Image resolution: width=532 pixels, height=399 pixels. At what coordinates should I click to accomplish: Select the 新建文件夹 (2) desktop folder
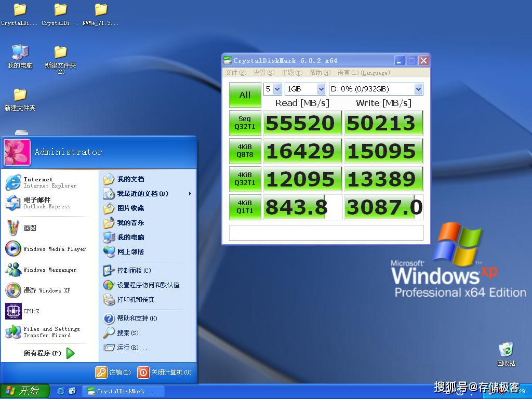pos(60,60)
